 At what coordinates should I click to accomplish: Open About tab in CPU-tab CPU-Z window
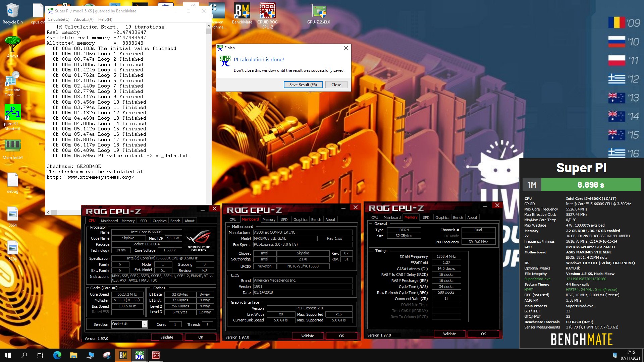pyautogui.click(x=190, y=221)
